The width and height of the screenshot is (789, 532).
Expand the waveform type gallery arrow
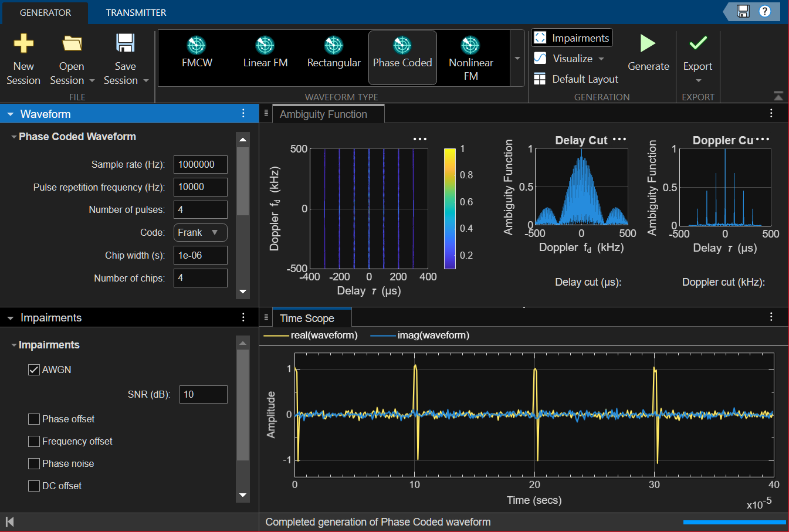click(x=517, y=58)
